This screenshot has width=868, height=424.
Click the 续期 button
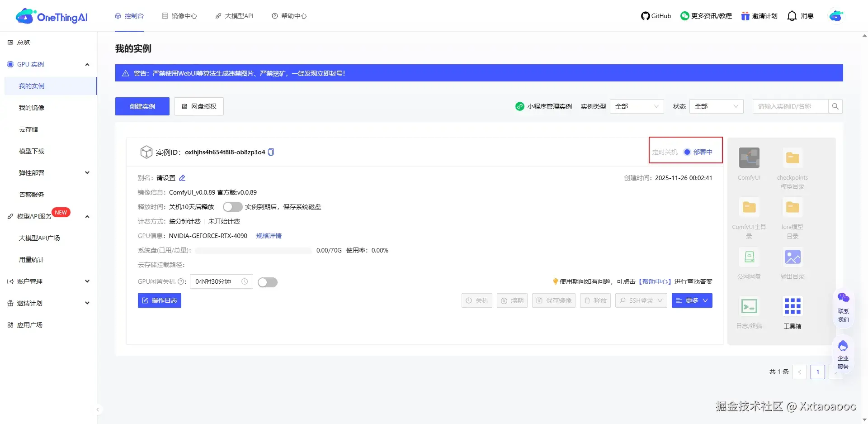pyautogui.click(x=512, y=300)
